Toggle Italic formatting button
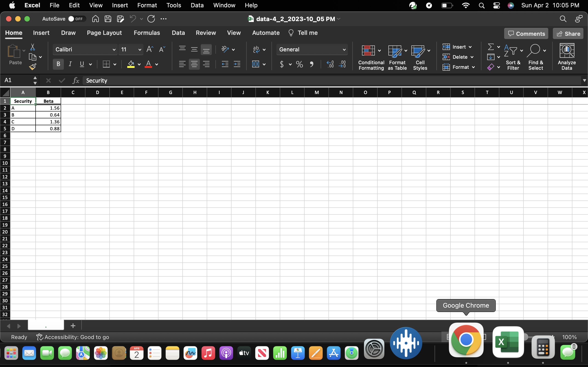588x367 pixels. coord(70,64)
